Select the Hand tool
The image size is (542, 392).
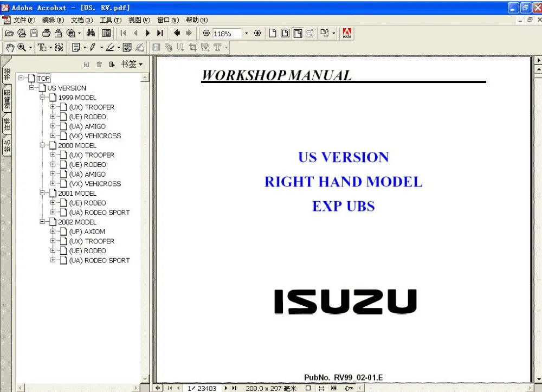click(x=10, y=47)
